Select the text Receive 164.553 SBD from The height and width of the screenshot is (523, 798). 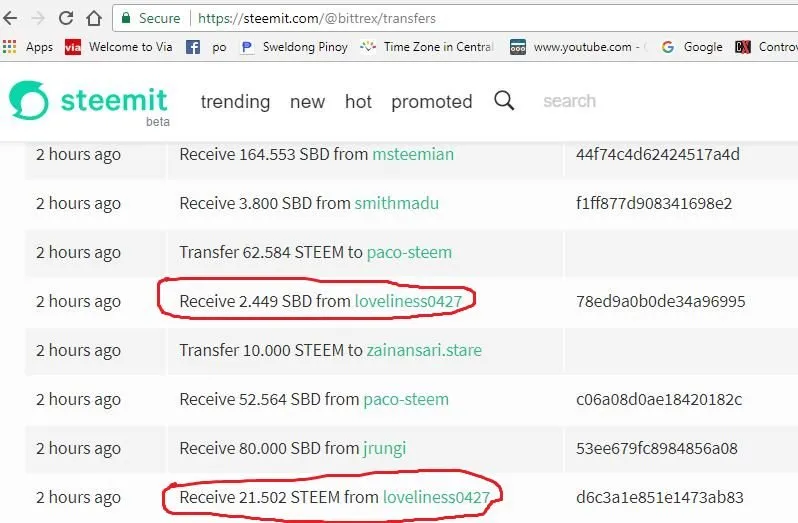click(x=273, y=154)
